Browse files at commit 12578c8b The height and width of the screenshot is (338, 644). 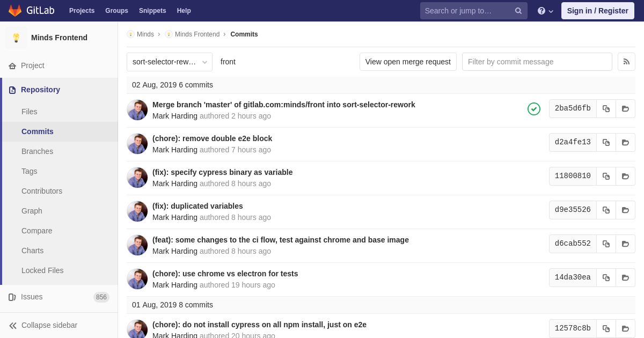[x=625, y=328]
